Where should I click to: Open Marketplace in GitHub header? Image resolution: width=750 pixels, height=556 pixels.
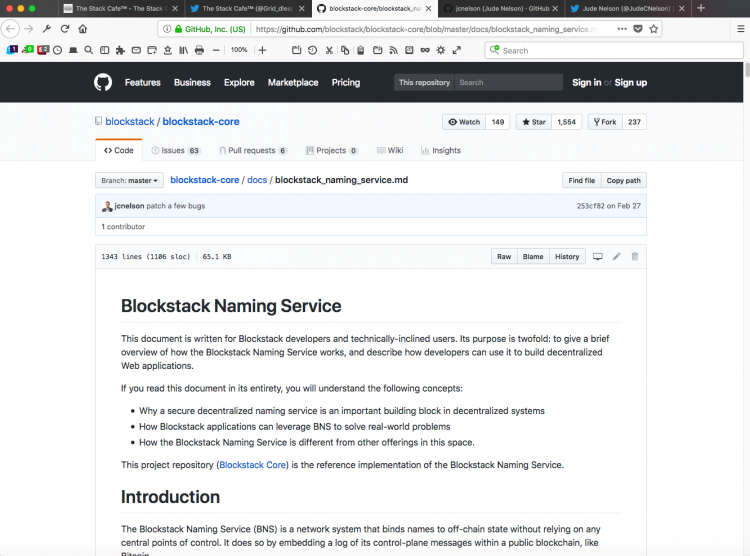click(x=293, y=82)
